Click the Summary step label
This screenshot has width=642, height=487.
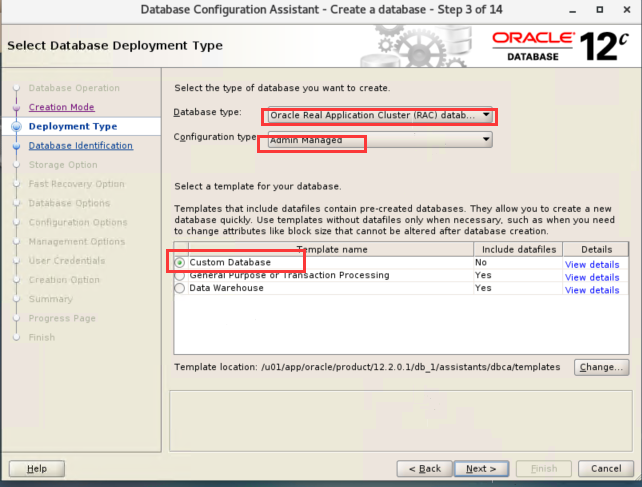(51, 299)
